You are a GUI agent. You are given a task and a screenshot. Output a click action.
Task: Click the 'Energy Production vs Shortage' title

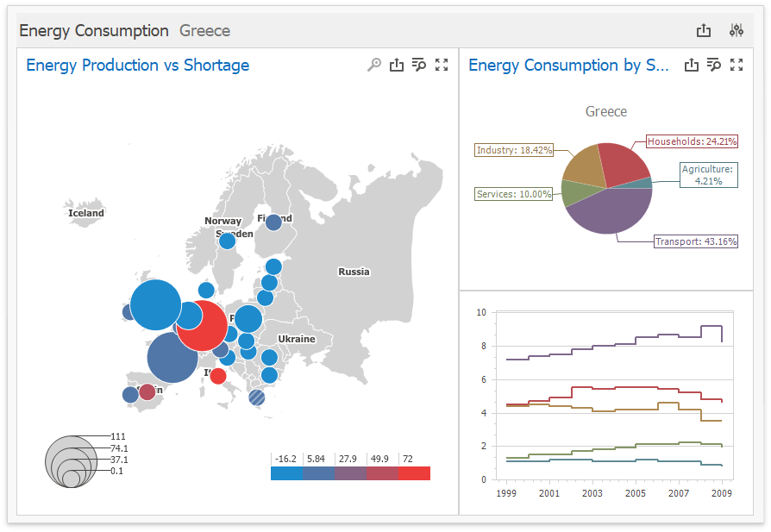point(138,65)
